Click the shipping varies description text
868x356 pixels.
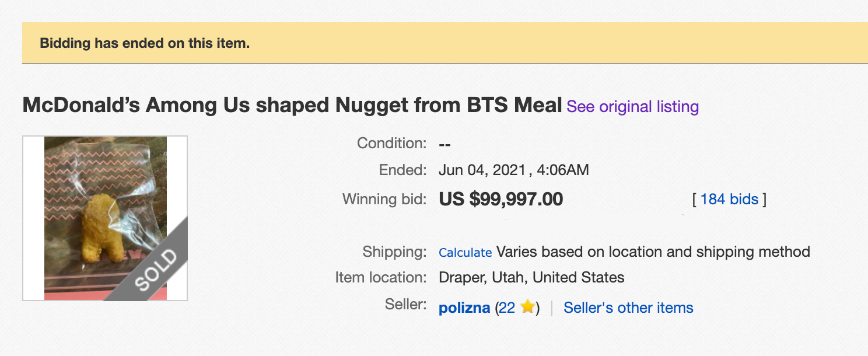click(653, 252)
